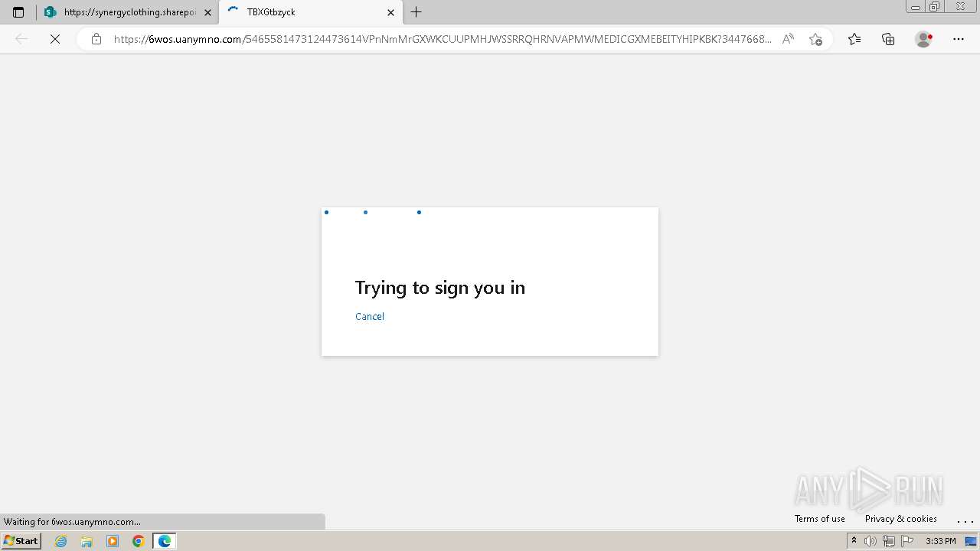Open media player from taskbar
Screen dimensions: 980x551
point(113,541)
